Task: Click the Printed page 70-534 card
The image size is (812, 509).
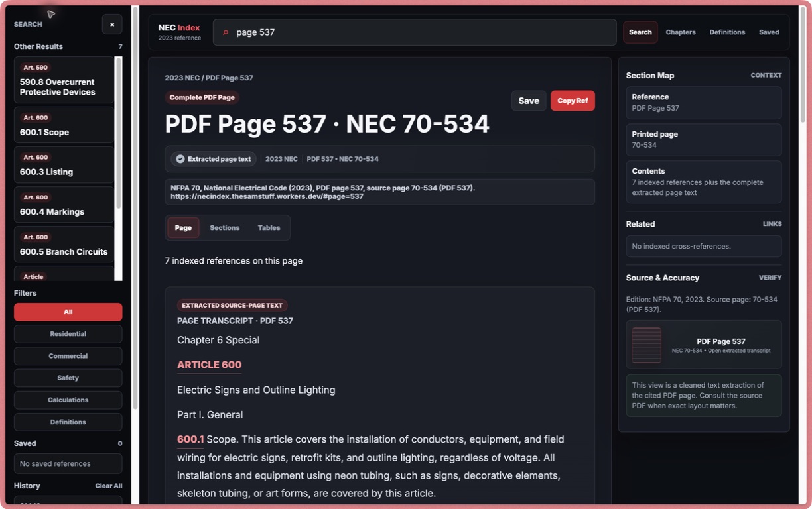Action: point(704,139)
